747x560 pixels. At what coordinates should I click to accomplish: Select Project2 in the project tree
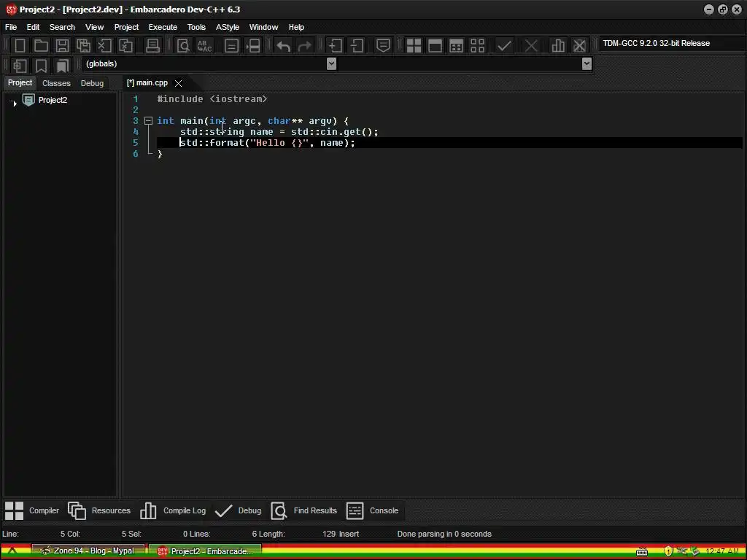(x=53, y=100)
